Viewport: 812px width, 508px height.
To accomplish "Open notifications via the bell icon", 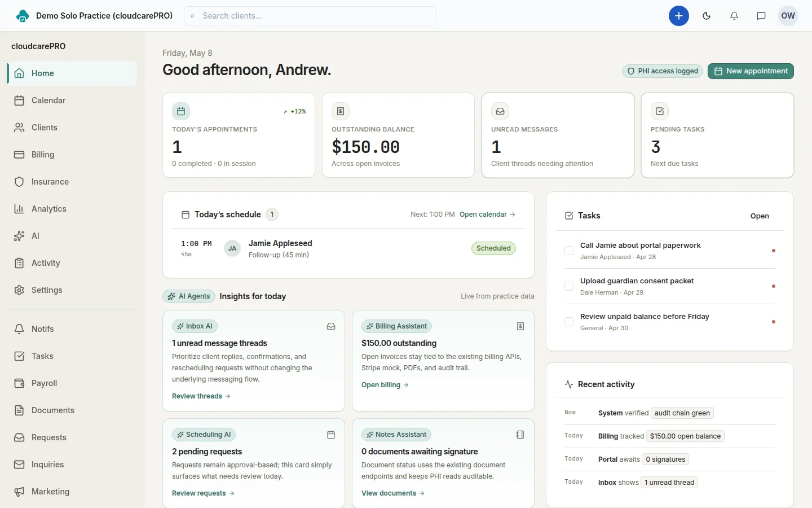I will coord(734,16).
